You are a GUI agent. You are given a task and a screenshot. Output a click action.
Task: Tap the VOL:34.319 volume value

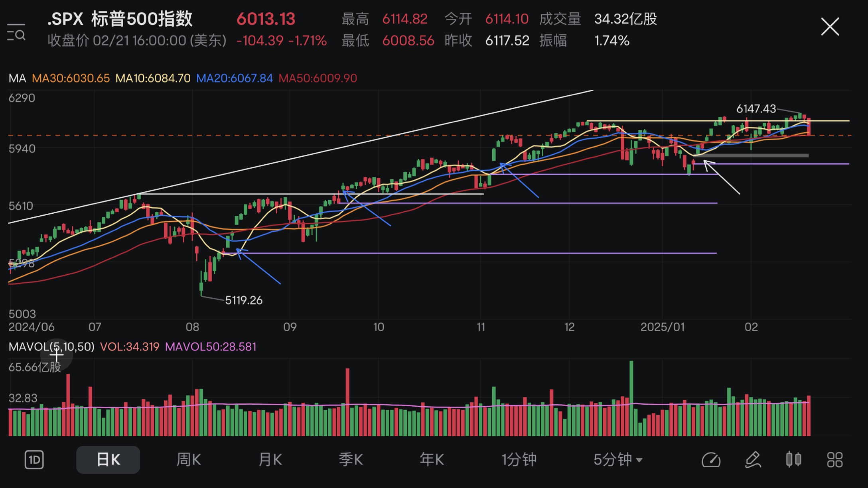(x=130, y=346)
